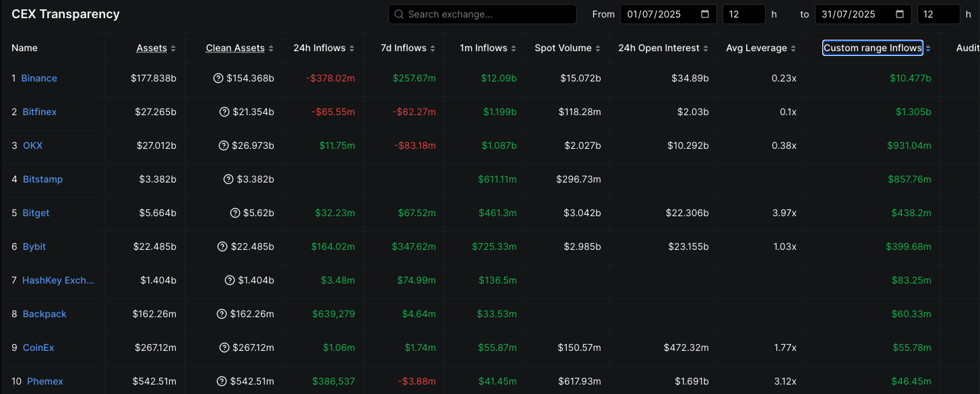Screen dimensions: 980x394
Task: Open the Bitfinex exchange link
Action: (40, 112)
